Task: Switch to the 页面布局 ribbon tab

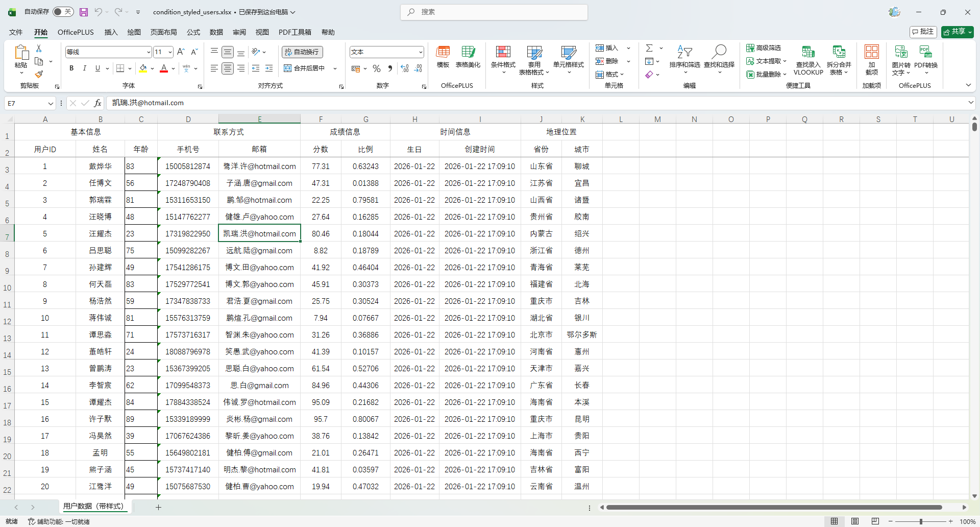Action: (163, 32)
